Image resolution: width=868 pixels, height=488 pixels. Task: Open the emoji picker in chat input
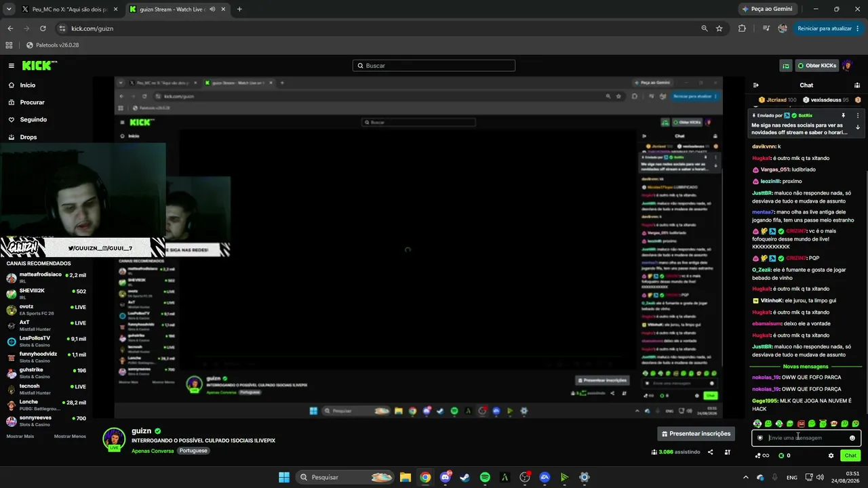(852, 438)
